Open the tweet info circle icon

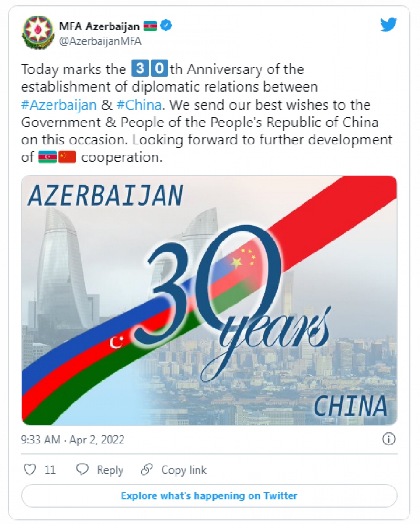(388, 439)
